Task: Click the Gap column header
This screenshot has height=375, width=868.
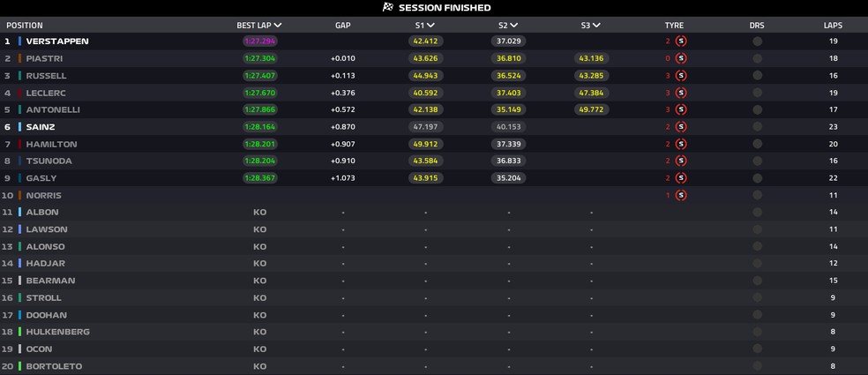Action: pos(342,26)
